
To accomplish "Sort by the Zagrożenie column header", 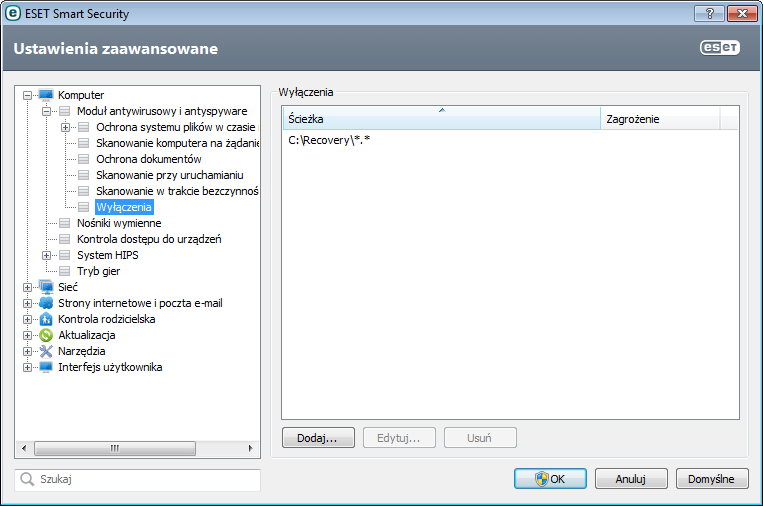I will point(660,119).
